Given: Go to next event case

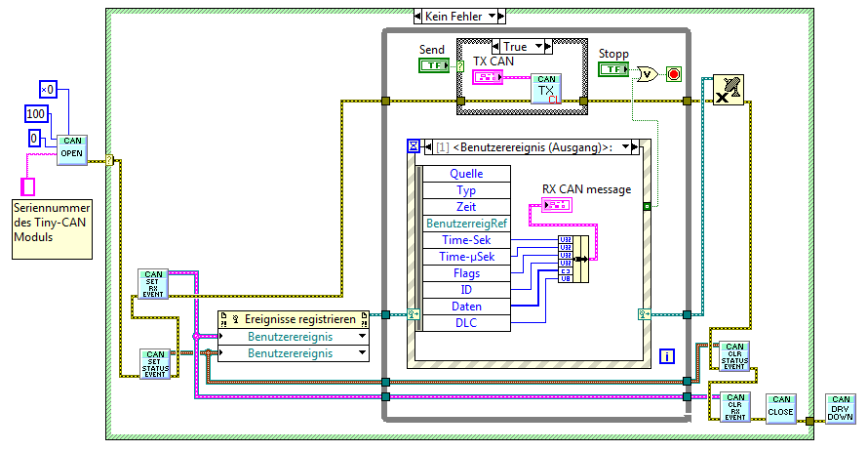Looking at the screenshot, I should (x=635, y=146).
